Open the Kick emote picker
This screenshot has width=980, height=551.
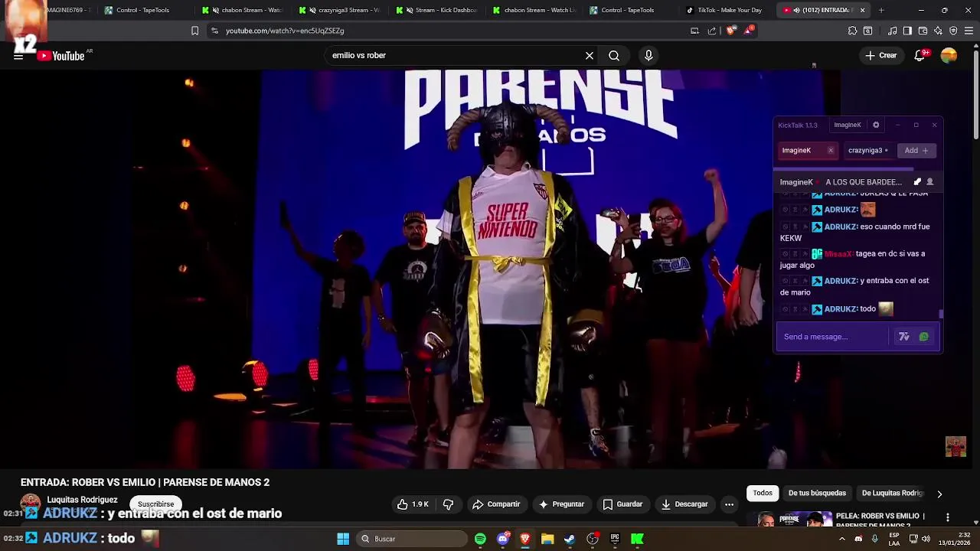tap(924, 337)
